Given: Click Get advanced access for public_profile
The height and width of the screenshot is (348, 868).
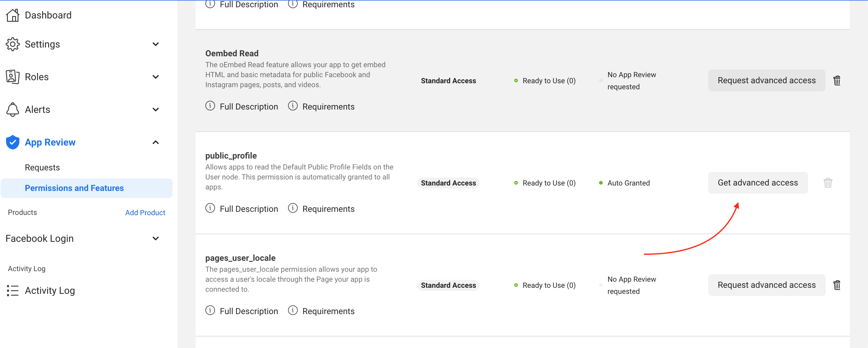Looking at the screenshot, I should [x=758, y=183].
